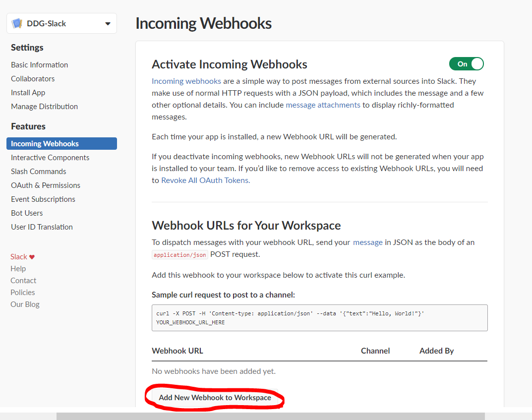532x420 pixels.
Task: Open Interactive Components feature page
Action: (x=50, y=157)
